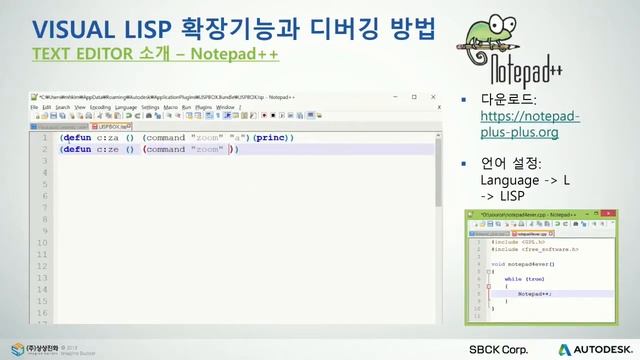Click the Stop Recording macro icon
Image resolution: width=640 pixels, height=360 pixels.
tap(273, 116)
